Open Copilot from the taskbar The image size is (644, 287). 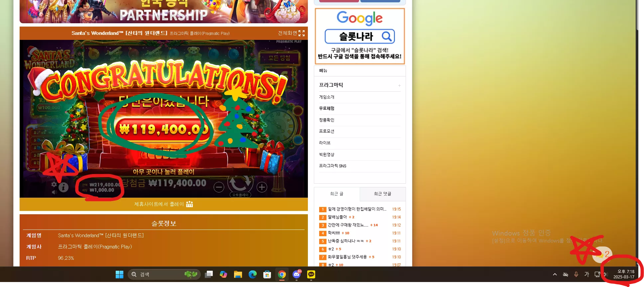click(x=223, y=274)
